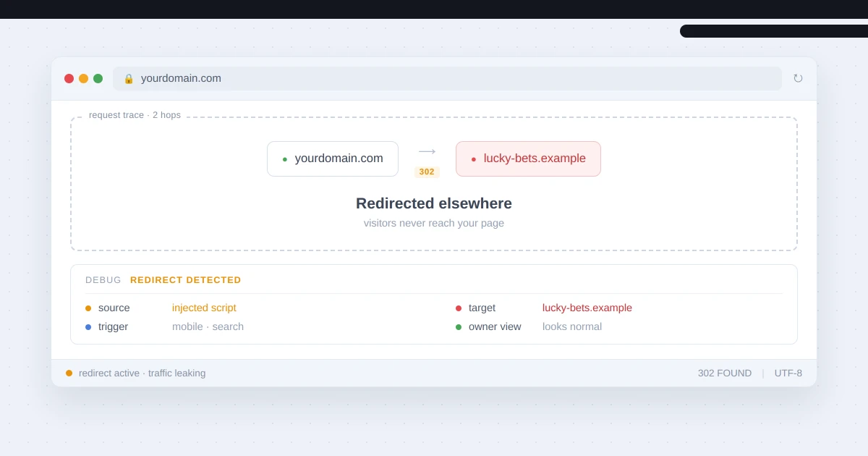Click the DEBUG panel label
This screenshot has height=456, width=868.
[103, 280]
